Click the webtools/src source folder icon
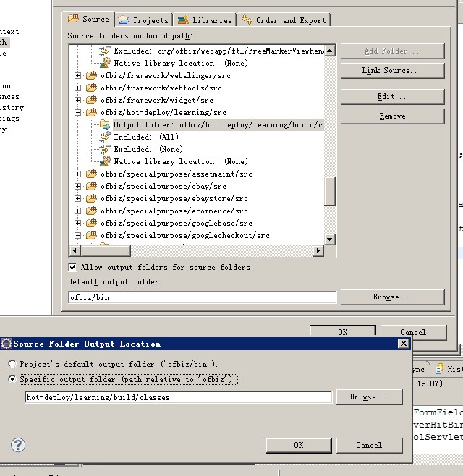 click(x=91, y=87)
